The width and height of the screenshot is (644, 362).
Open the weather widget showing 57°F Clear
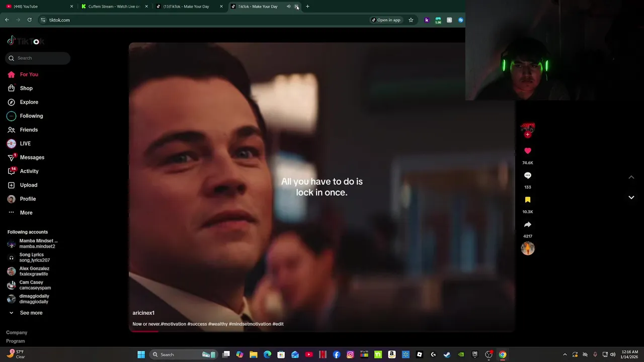[x=15, y=354]
